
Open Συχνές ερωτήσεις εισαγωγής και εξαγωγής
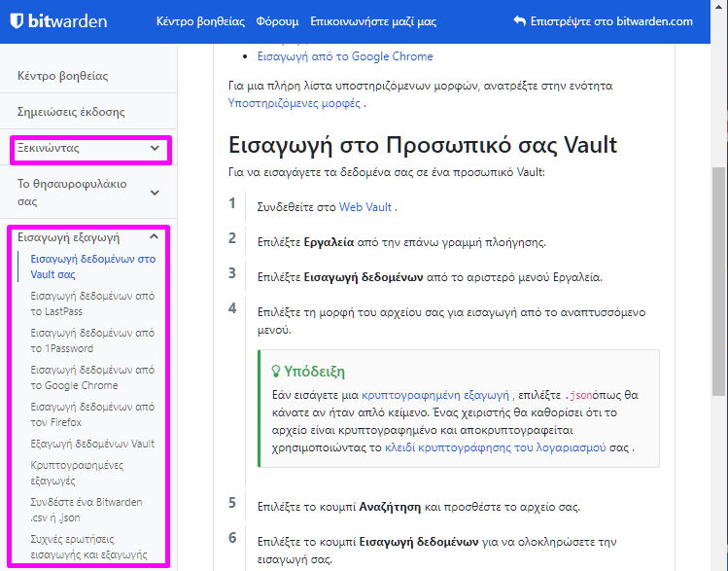point(88,547)
